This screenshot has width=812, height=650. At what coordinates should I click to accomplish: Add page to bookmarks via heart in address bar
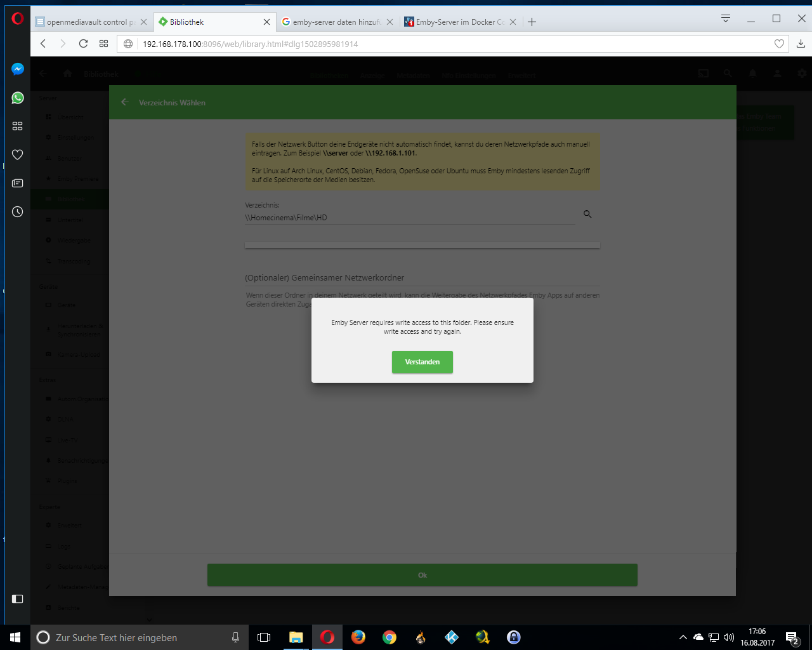(780, 44)
